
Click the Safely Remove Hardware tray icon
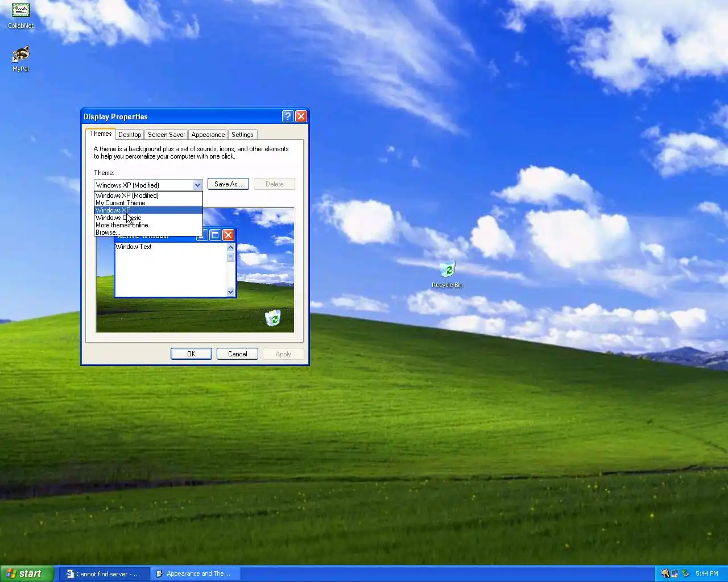(685, 573)
